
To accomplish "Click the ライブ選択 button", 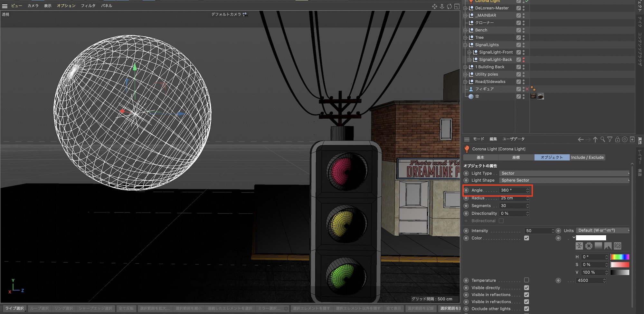I will (14, 308).
